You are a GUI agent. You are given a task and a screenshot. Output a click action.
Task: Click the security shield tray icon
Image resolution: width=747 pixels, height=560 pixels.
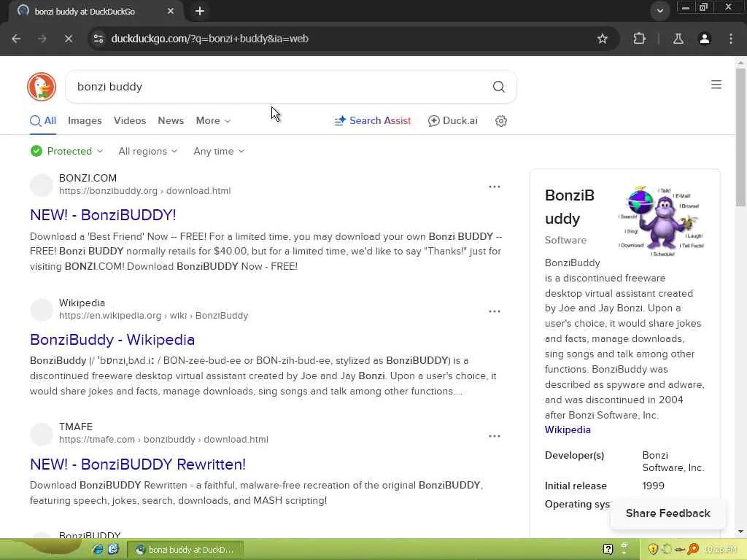click(x=653, y=549)
